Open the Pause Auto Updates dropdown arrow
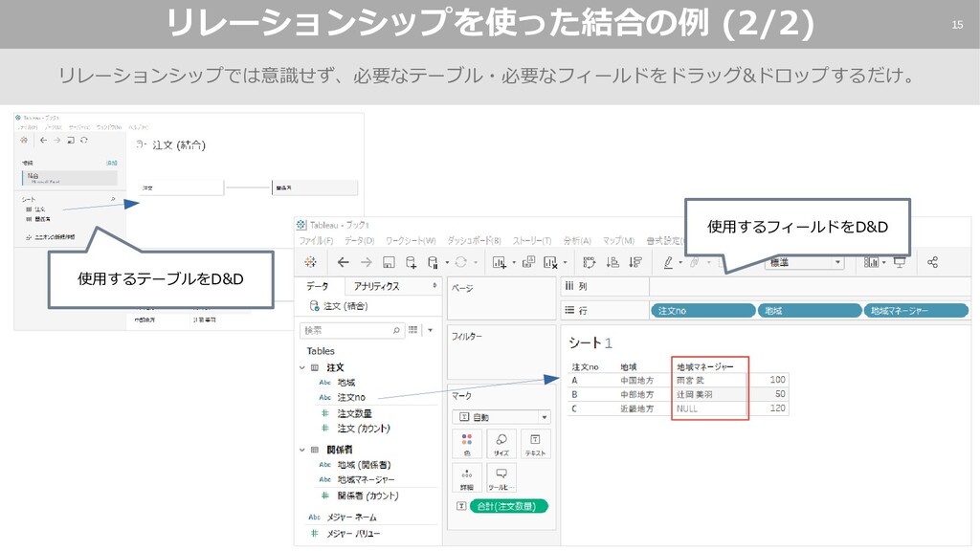Screen dimensions: 980x551 (447, 263)
